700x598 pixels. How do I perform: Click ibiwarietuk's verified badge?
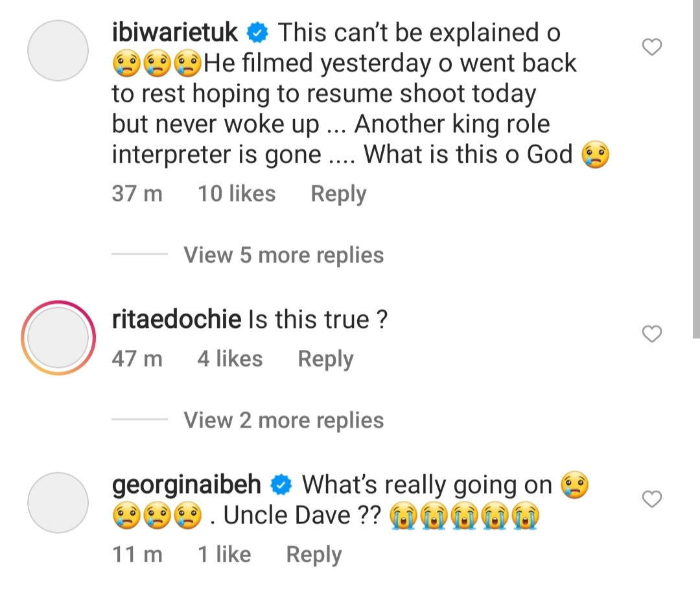258,32
